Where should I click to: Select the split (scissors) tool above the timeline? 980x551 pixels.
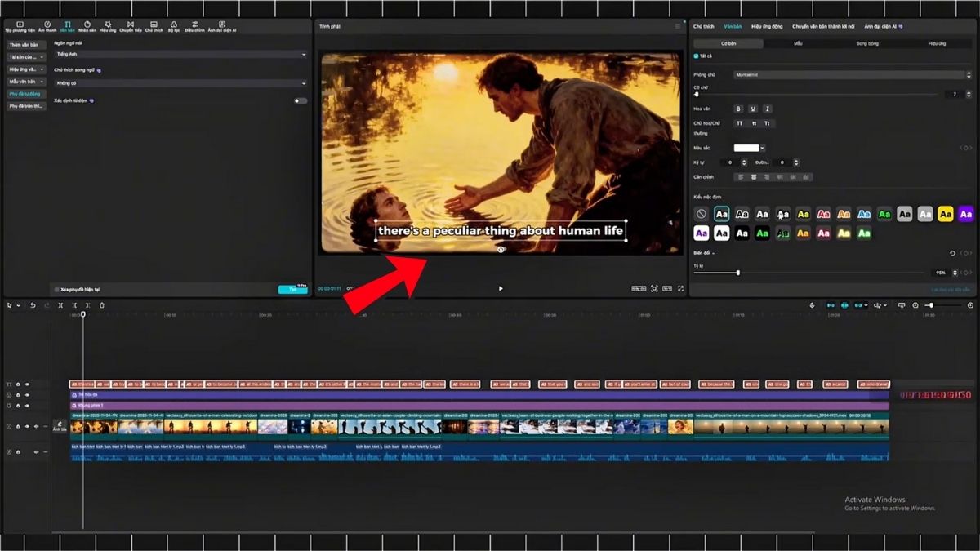tap(60, 305)
